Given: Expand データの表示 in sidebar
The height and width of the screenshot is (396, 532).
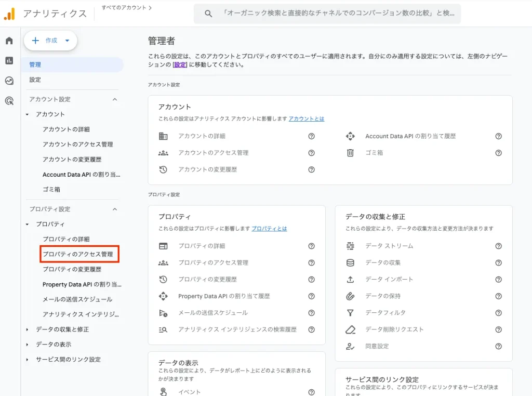Looking at the screenshot, I should pyautogui.click(x=27, y=345).
